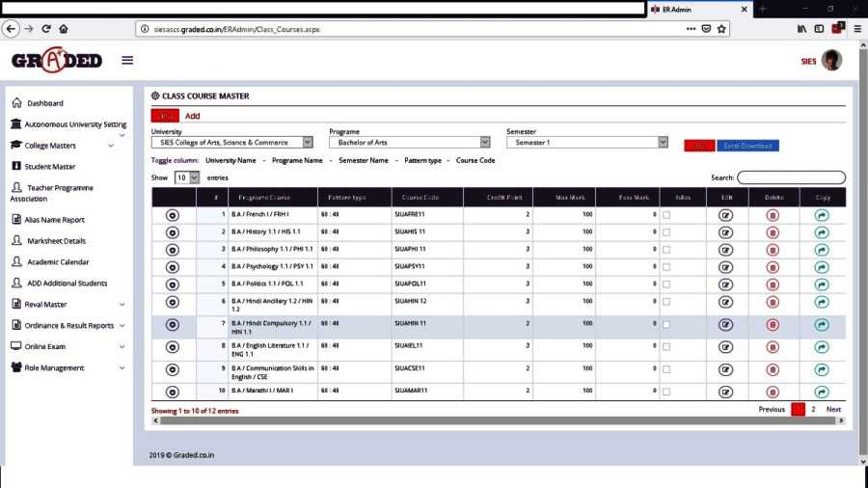
Task: Open row details for B.A / Psychology 1.1
Action: coord(173,267)
